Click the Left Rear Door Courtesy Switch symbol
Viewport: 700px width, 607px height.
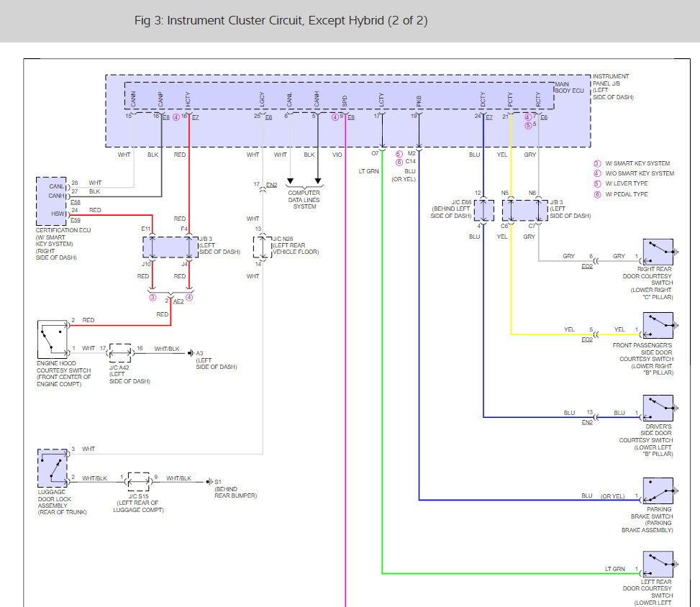pyautogui.click(x=658, y=565)
